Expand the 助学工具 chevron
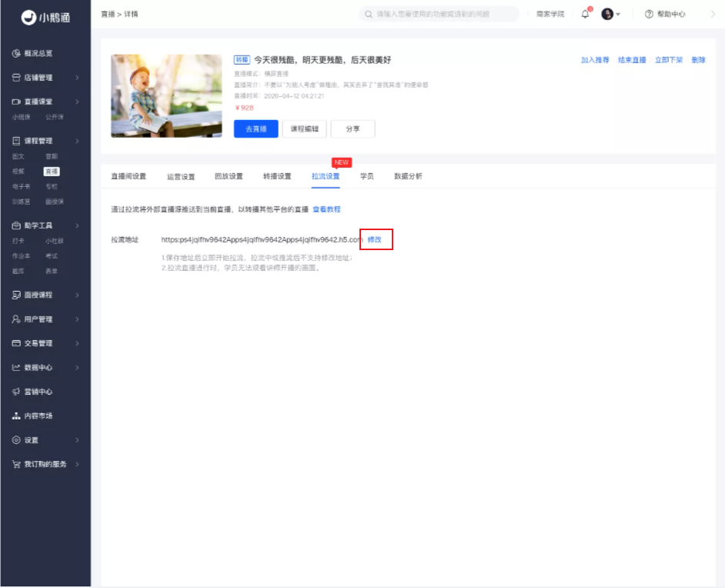The height and width of the screenshot is (588, 725). [77, 226]
